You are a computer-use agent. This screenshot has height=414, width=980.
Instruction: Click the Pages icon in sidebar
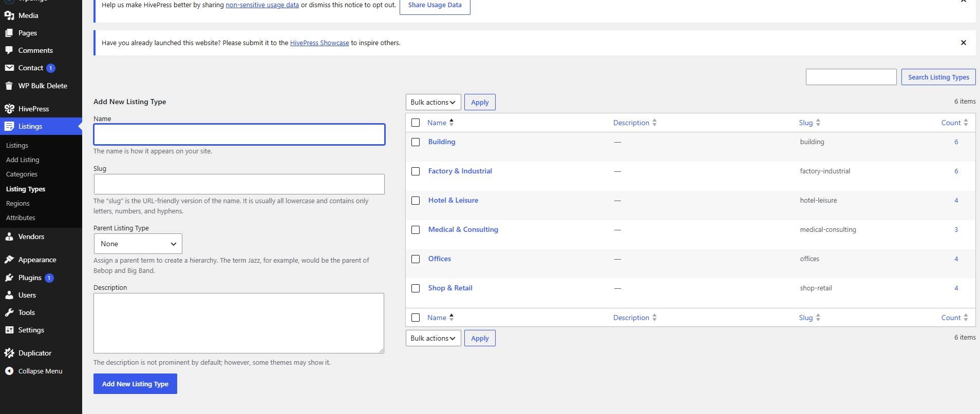click(x=9, y=33)
